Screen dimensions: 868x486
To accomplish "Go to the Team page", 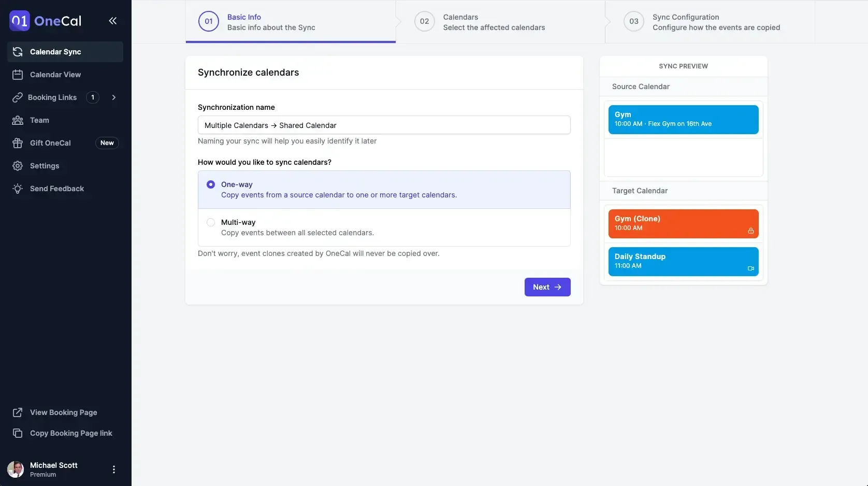I will point(38,120).
